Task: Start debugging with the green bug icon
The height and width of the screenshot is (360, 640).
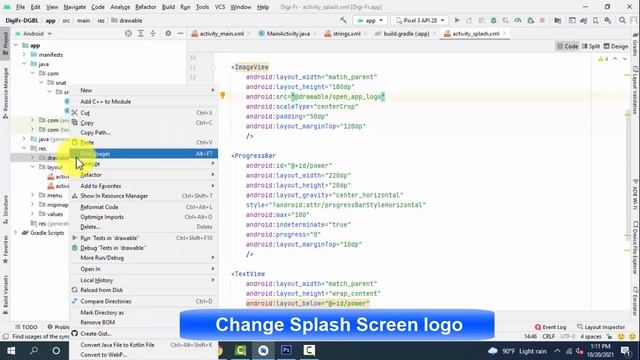Action: click(493, 20)
